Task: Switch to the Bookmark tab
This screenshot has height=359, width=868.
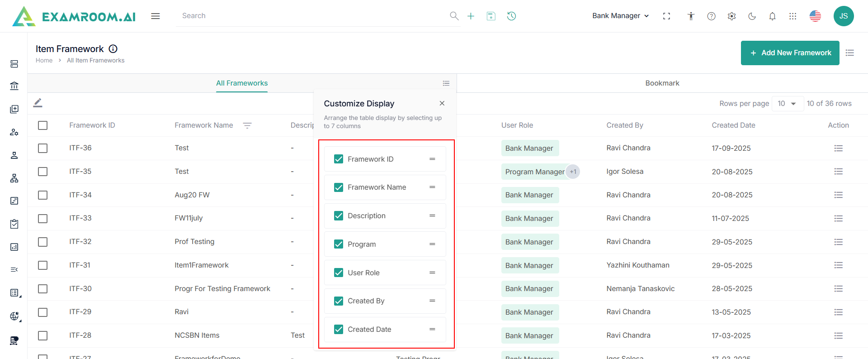Action: (662, 83)
